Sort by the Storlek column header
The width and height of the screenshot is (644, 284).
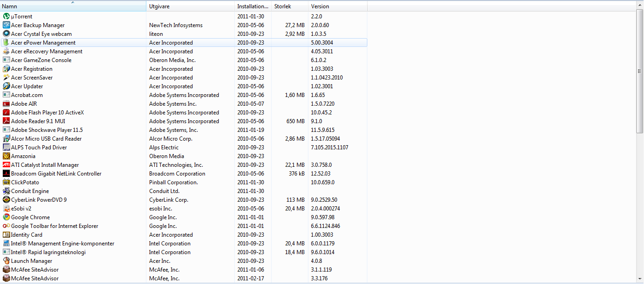coord(290,6)
